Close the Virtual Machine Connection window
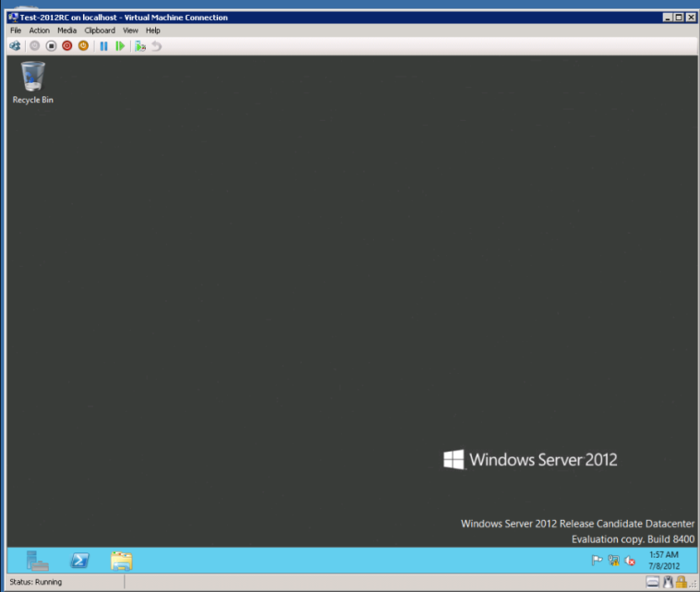The height and width of the screenshot is (592, 700). [691, 18]
